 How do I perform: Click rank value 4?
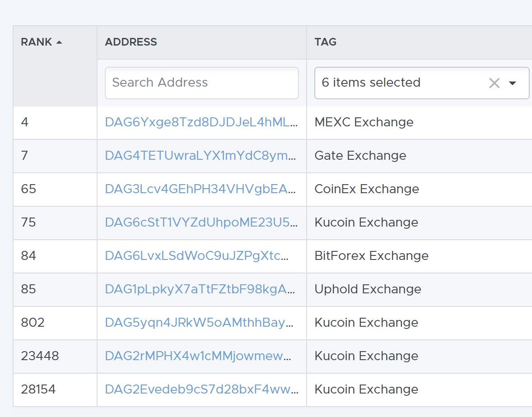pyautogui.click(x=24, y=122)
